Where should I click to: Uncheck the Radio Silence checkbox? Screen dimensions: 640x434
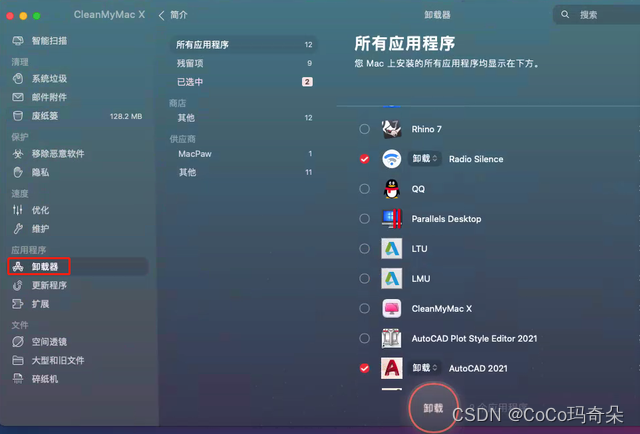click(364, 159)
